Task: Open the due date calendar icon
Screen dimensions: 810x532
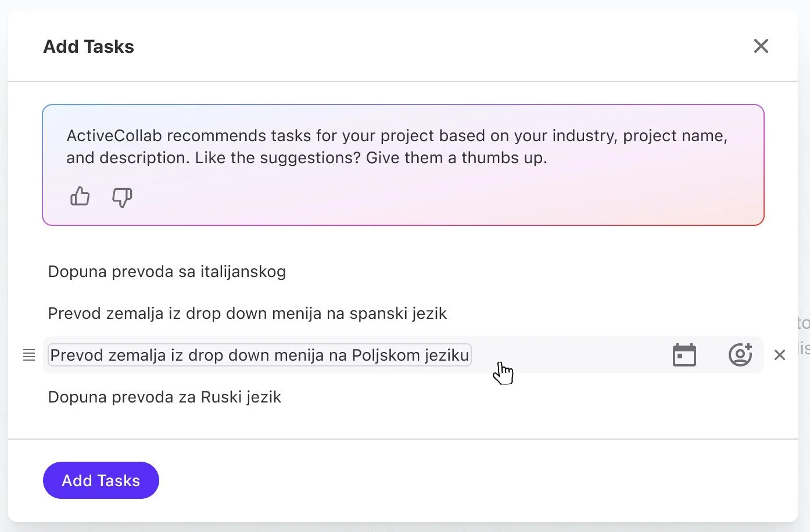Action: click(684, 355)
